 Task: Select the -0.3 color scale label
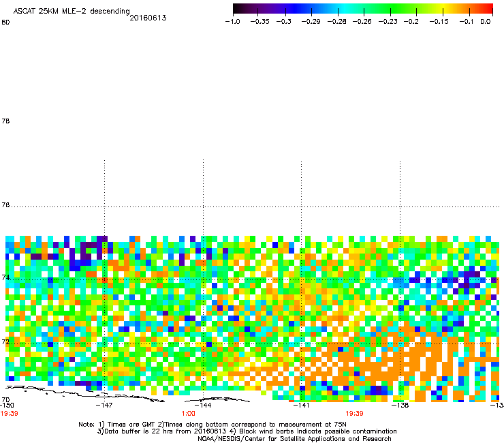click(284, 22)
